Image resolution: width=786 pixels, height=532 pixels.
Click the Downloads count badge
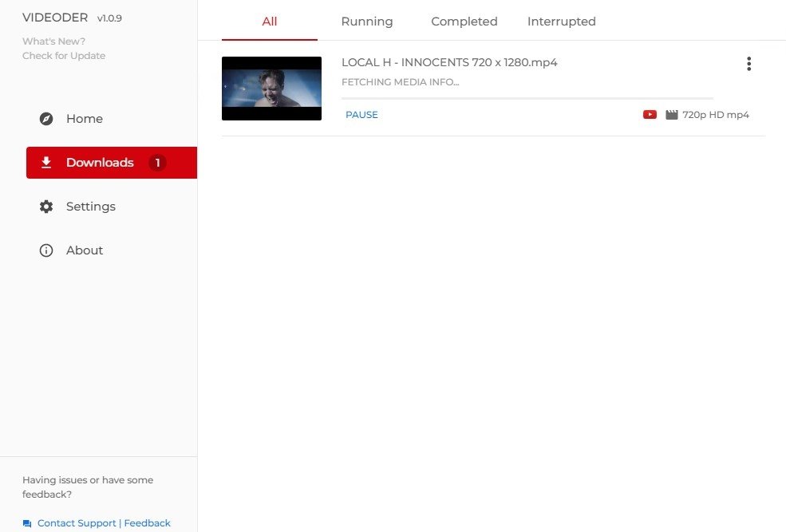[157, 162]
